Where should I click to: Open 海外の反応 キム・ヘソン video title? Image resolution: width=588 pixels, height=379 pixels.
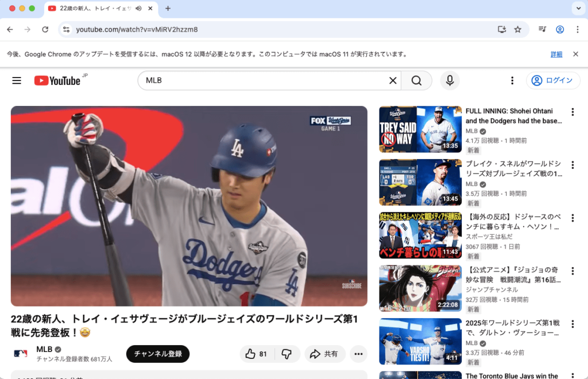pyautogui.click(x=514, y=222)
